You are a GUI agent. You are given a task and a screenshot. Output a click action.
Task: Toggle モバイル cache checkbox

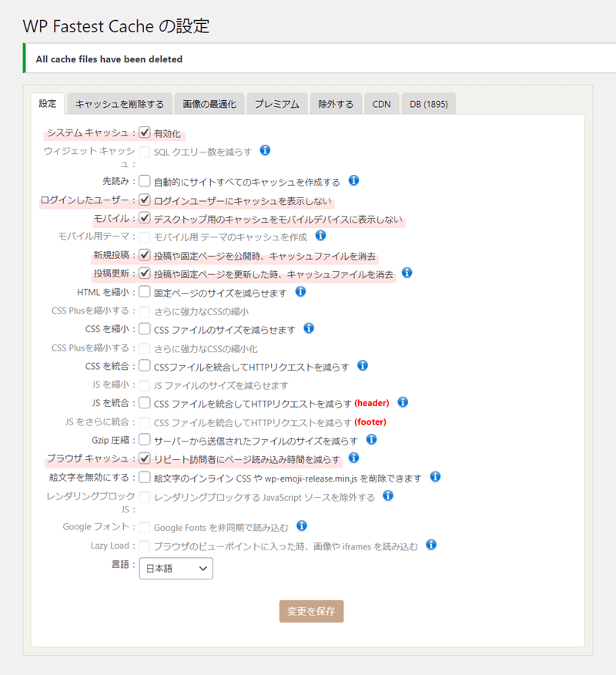(145, 218)
